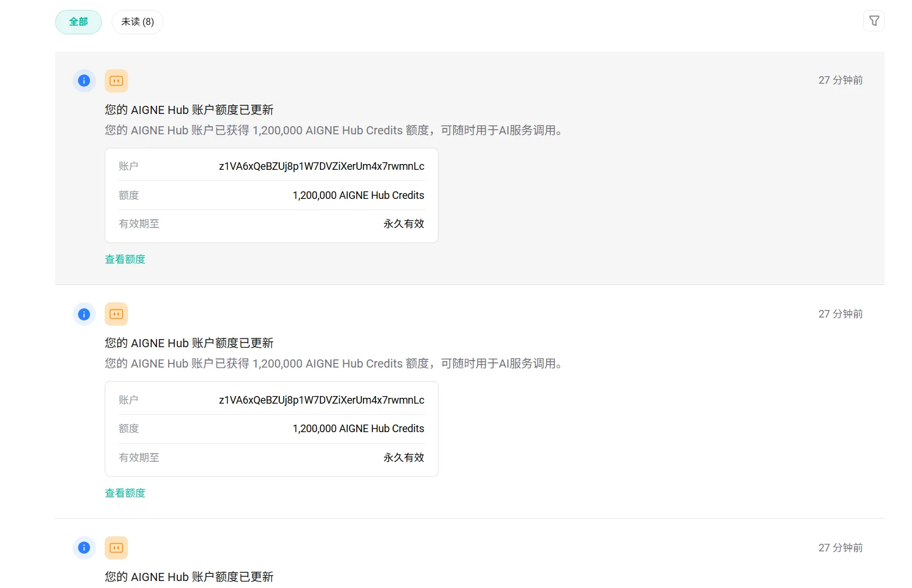Select the 全部 tab

pos(79,22)
